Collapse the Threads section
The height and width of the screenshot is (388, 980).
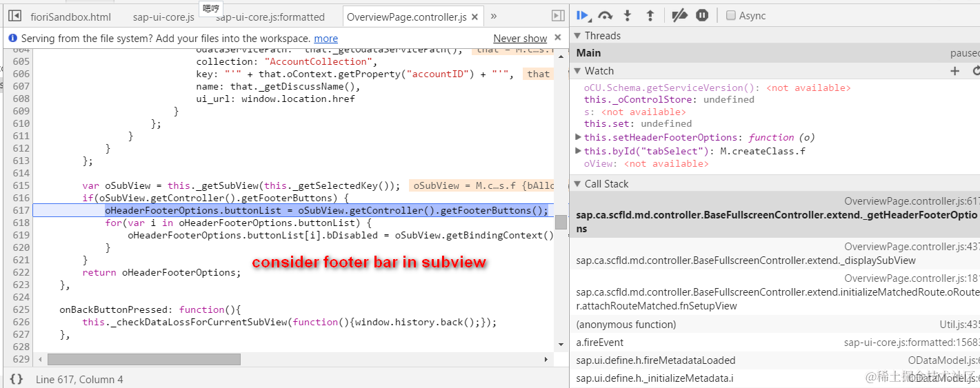click(x=577, y=36)
